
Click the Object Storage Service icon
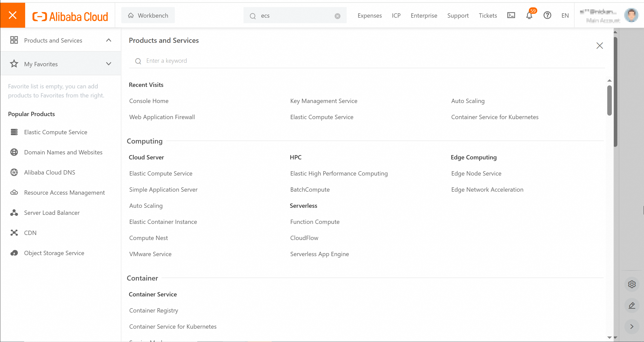pyautogui.click(x=14, y=253)
